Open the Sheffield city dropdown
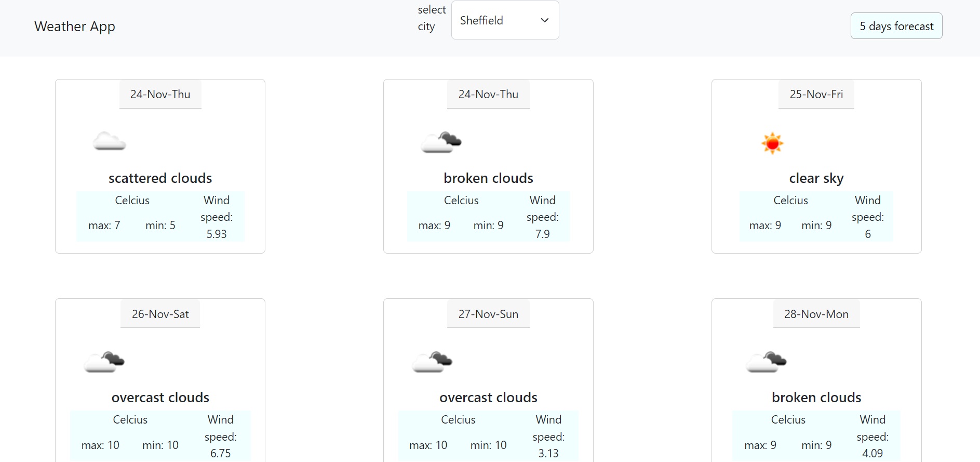Viewport: 980px width, 462px height. point(505,20)
